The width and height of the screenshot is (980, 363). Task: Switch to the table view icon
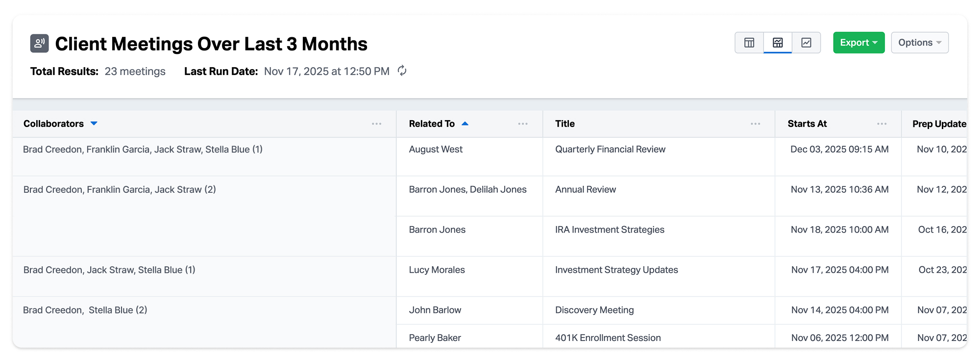coord(749,43)
